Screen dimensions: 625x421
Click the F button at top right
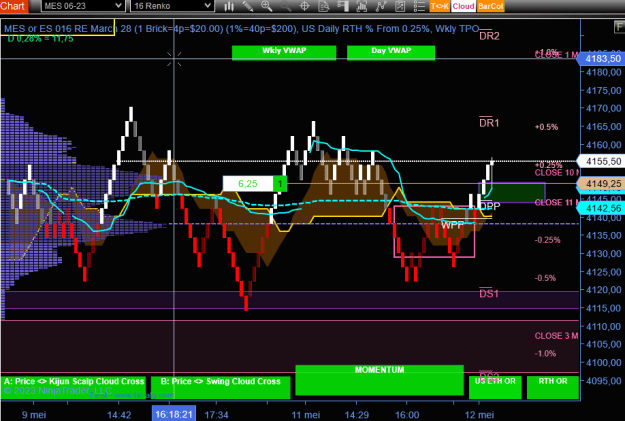pos(619,27)
